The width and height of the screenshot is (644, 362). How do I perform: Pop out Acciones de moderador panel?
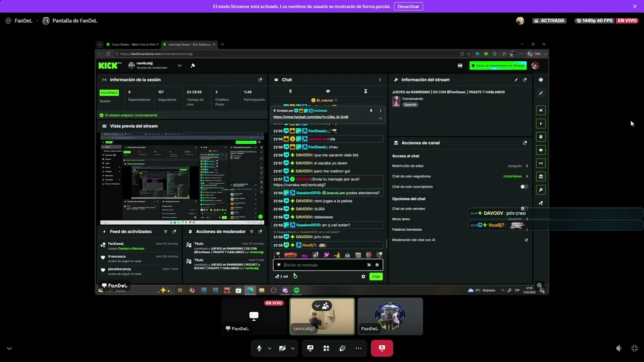[x=260, y=232]
